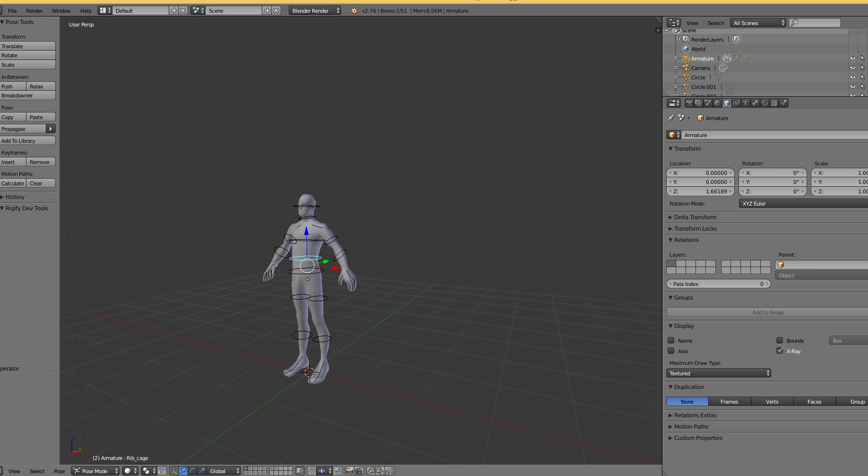The height and width of the screenshot is (476, 868).
Task: Hide Circle.001 with its outliner eye icon
Action: point(853,87)
